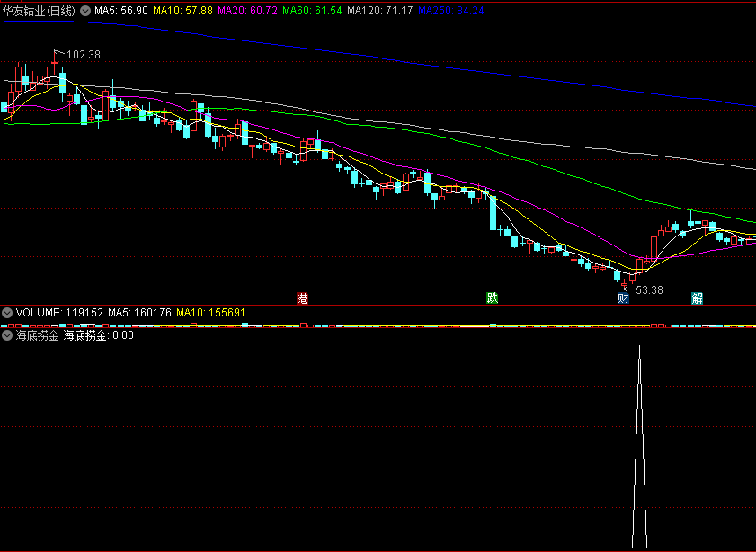Open the blue 财 event marker

tap(624, 298)
